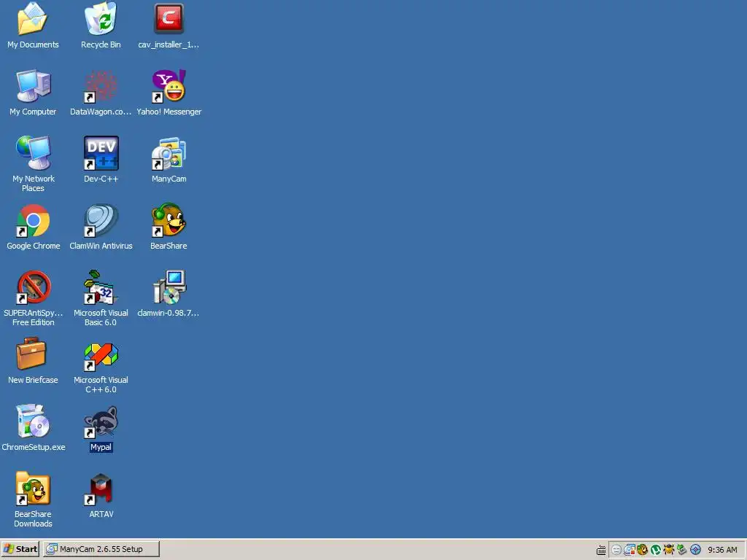The image size is (747, 560).
Task: Click the SUPERAntiSpyware Free Edition icon
Action: (x=33, y=287)
